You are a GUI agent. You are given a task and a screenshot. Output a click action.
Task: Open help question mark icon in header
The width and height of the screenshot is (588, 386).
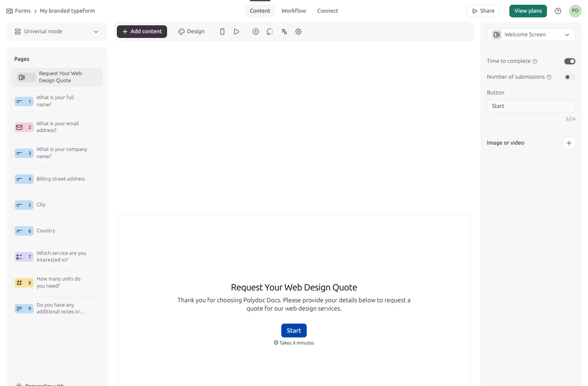tap(558, 11)
